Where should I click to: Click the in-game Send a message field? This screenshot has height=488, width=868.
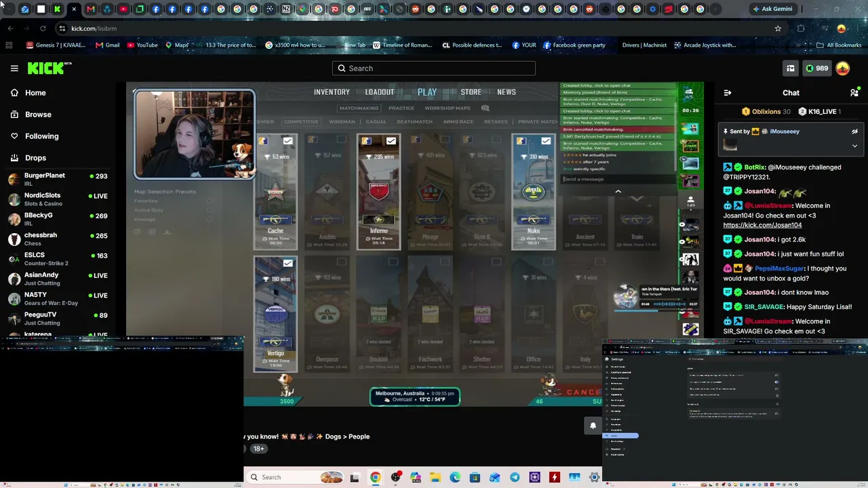[618, 179]
